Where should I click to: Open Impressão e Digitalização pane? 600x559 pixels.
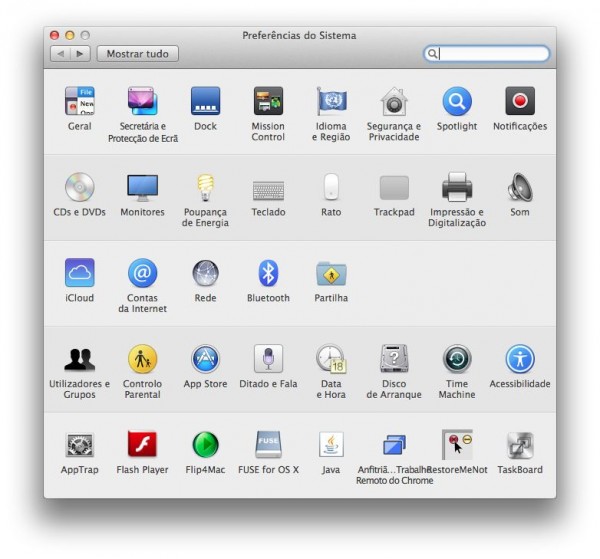(457, 187)
